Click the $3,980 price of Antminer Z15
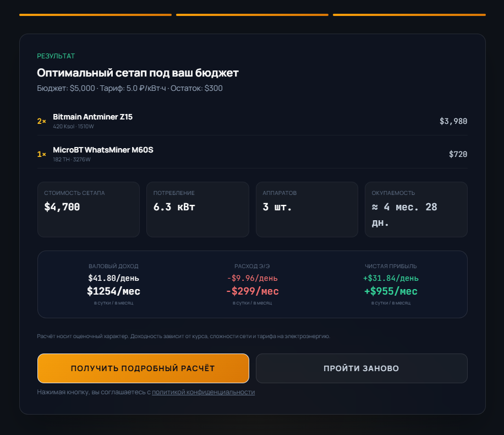The height and width of the screenshot is (435, 504). (453, 121)
